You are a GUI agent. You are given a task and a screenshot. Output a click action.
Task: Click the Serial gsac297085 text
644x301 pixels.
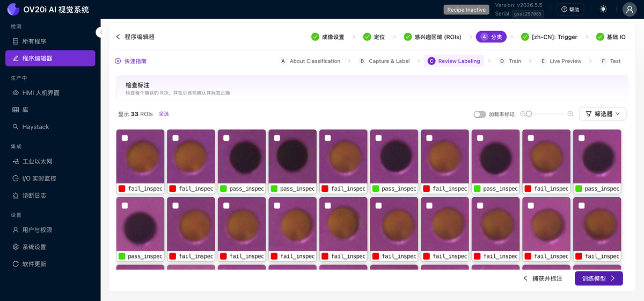[x=519, y=13]
